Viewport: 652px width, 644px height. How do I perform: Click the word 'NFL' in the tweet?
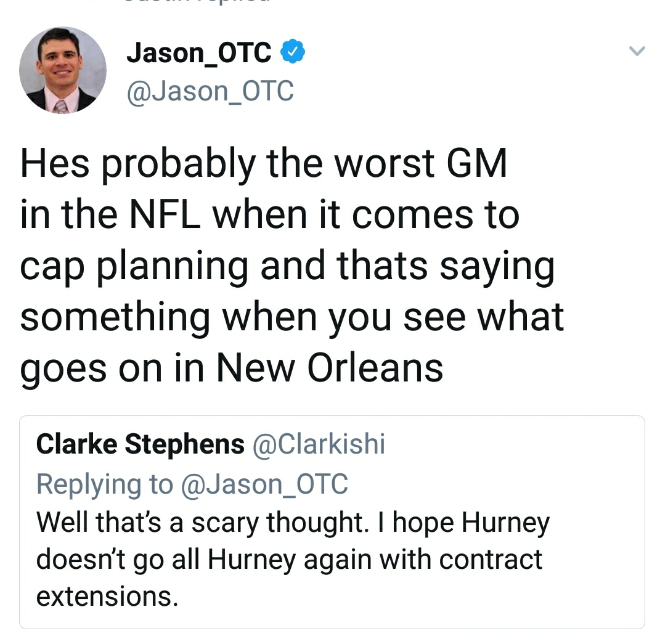tap(165, 214)
